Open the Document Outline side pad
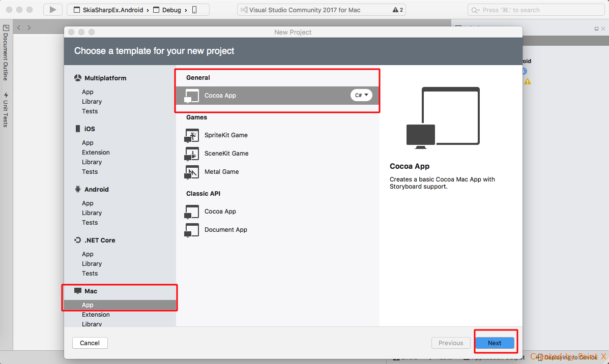Viewport: 609px width, 364px height. coord(6,53)
